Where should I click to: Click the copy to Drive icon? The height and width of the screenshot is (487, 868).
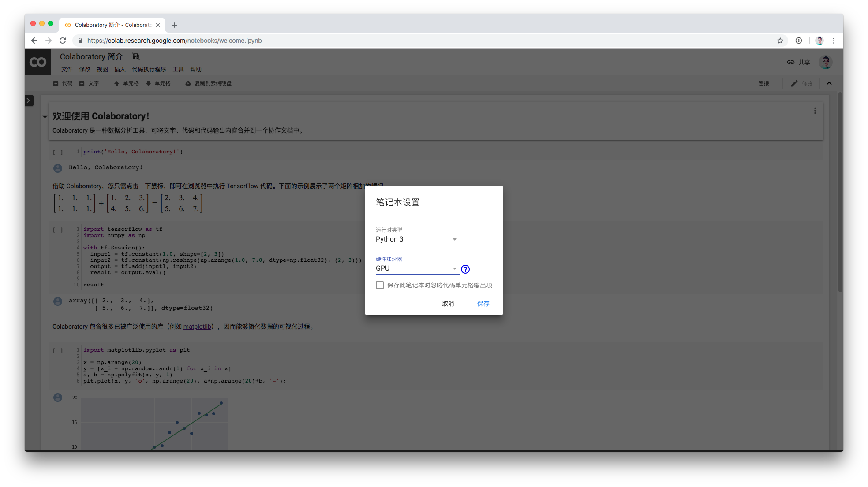tap(188, 83)
